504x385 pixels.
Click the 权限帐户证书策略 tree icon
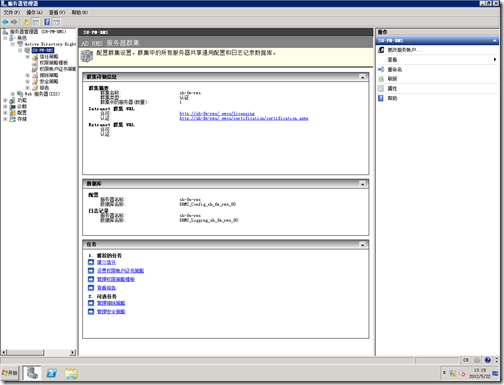35,69
